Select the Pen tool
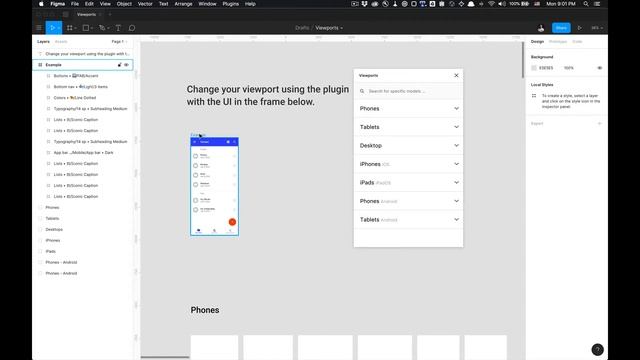The image size is (640, 360). point(102,28)
